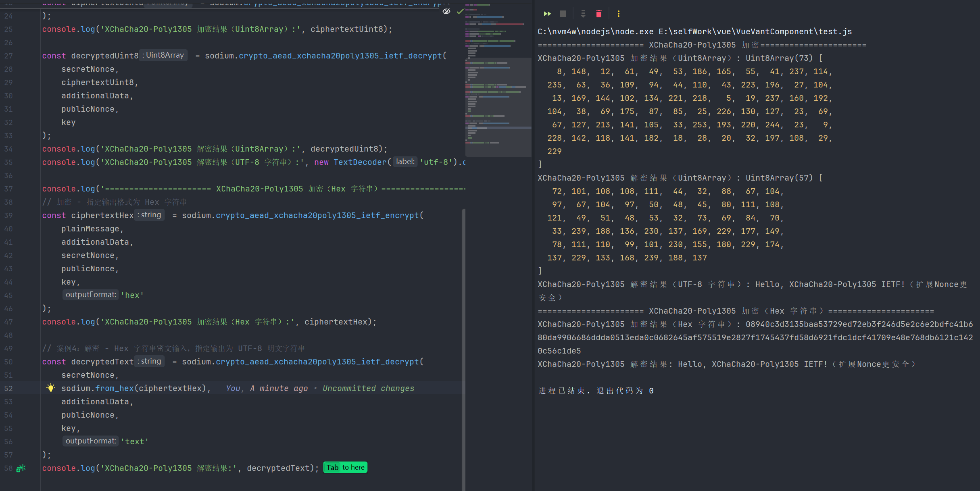Click the outputFormat hint before 'text'
Viewport: 980px width, 491px height.
pyautogui.click(x=91, y=441)
